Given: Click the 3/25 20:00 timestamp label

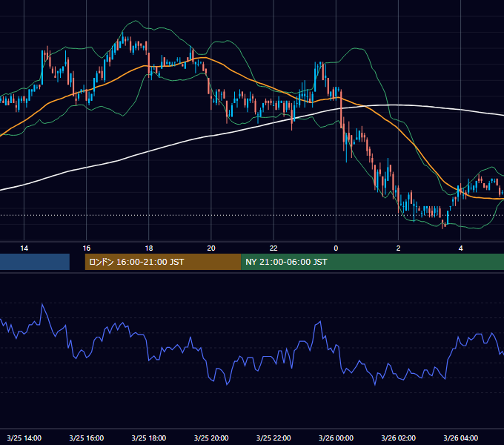Looking at the screenshot, I should tap(211, 438).
